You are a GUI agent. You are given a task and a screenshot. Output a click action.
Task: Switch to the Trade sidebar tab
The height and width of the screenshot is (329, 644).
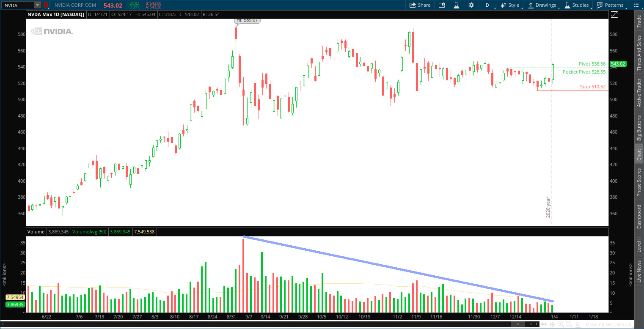click(x=639, y=22)
